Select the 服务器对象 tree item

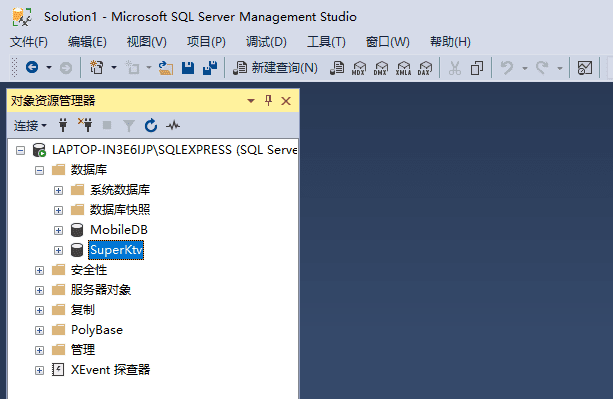click(101, 290)
